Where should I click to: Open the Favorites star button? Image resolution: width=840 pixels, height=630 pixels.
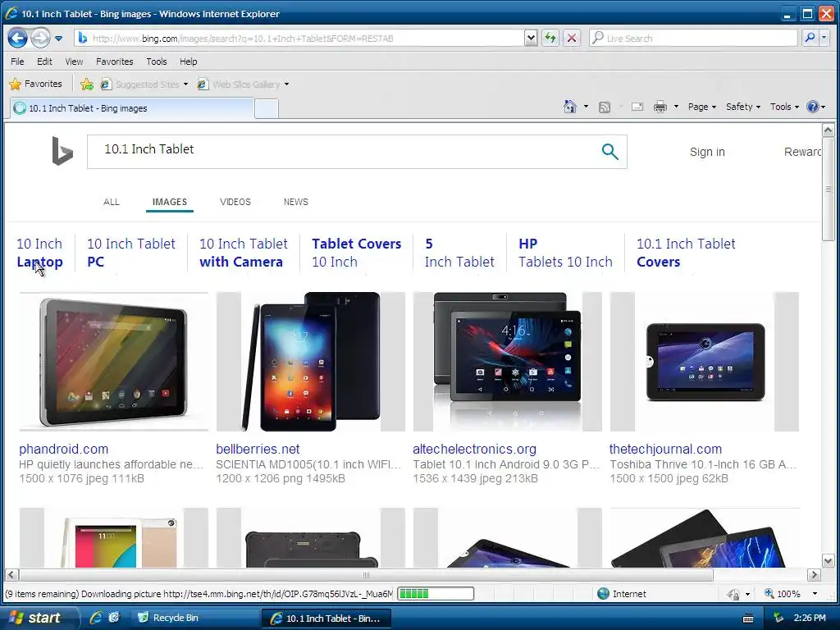36,84
